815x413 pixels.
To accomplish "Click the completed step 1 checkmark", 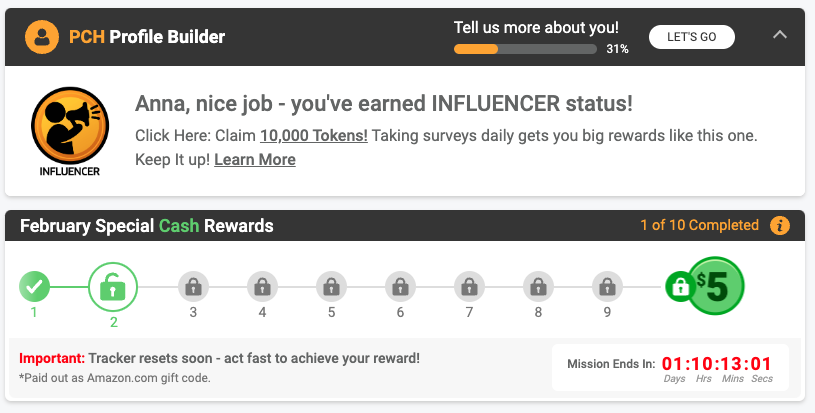I will click(34, 287).
